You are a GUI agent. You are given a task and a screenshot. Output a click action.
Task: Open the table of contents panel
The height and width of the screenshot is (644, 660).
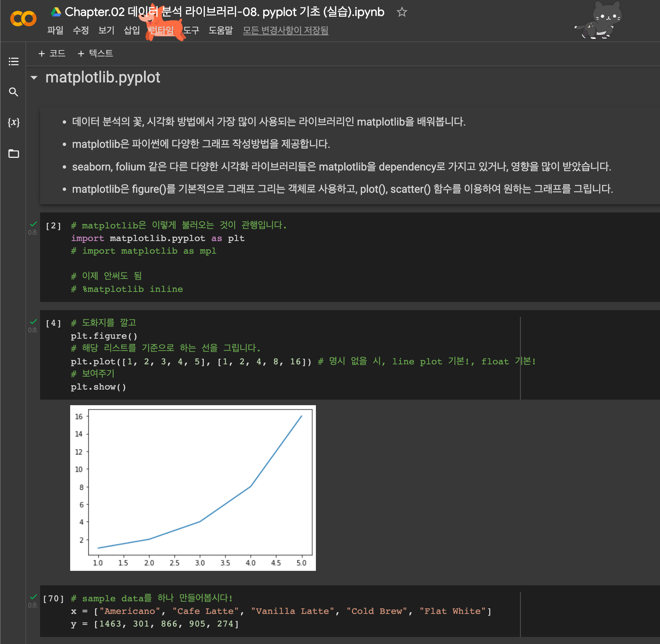(14, 61)
